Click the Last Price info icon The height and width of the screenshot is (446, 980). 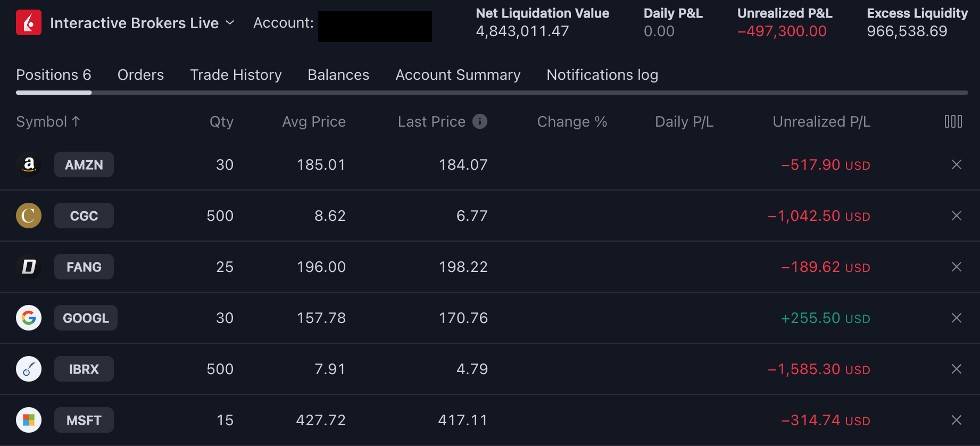[x=480, y=121]
